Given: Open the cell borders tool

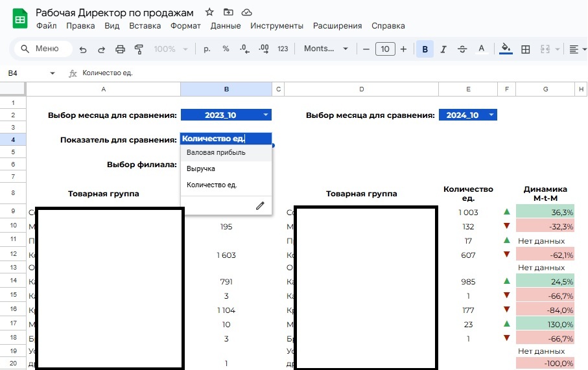Looking at the screenshot, I should click(x=526, y=49).
